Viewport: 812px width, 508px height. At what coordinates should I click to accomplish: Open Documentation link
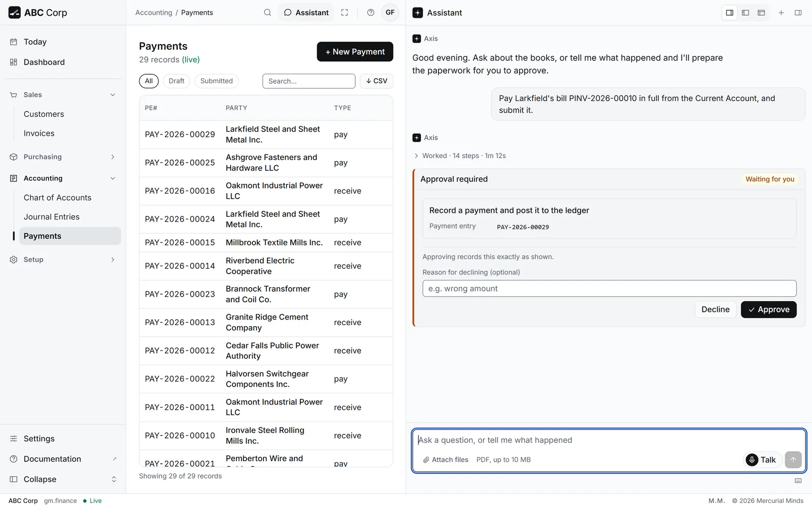coord(63,459)
